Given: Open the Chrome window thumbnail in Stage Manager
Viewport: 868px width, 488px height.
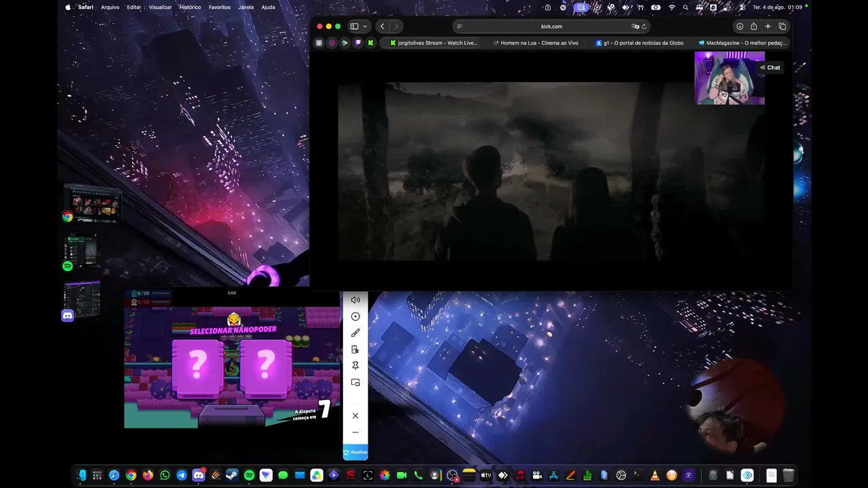Looking at the screenshot, I should click(92, 203).
